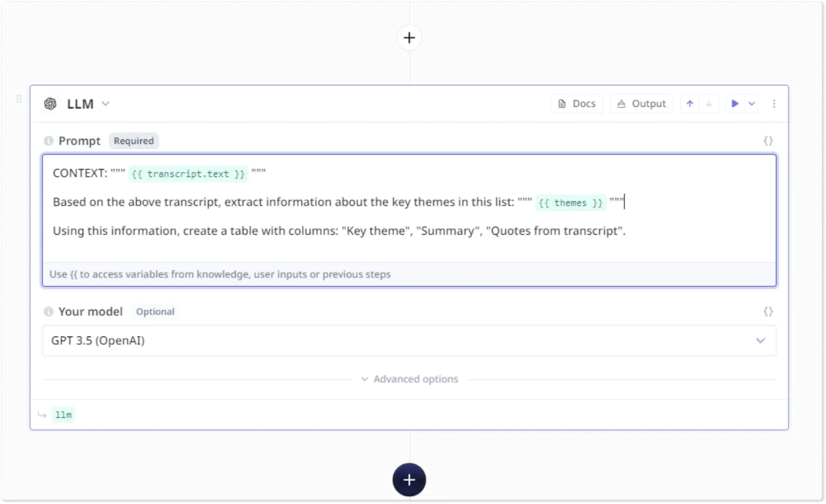
Task: Click the Prompt info icon
Action: 48,141
